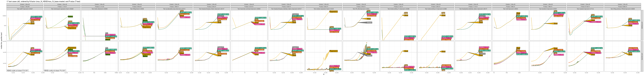Click the 'N' x-axis title at bottom

(324, 74)
